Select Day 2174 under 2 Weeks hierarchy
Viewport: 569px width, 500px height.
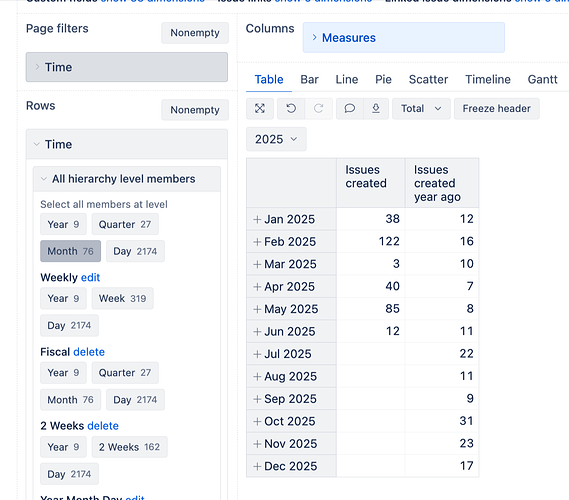tap(69, 474)
